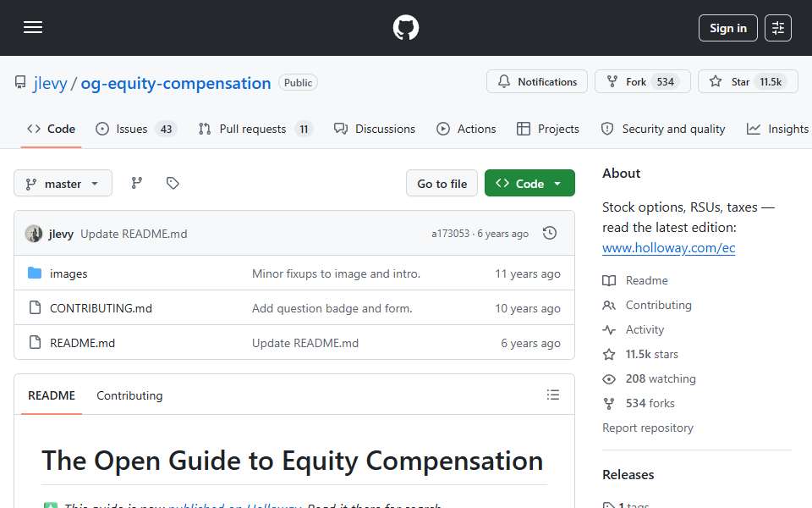Screen dimensions: 812x508
Task: Click the Public visibility badge
Action: click(x=298, y=83)
